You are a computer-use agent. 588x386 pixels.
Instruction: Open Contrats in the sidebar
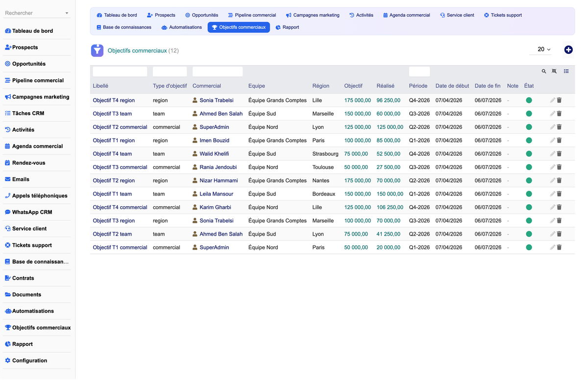click(x=37, y=278)
